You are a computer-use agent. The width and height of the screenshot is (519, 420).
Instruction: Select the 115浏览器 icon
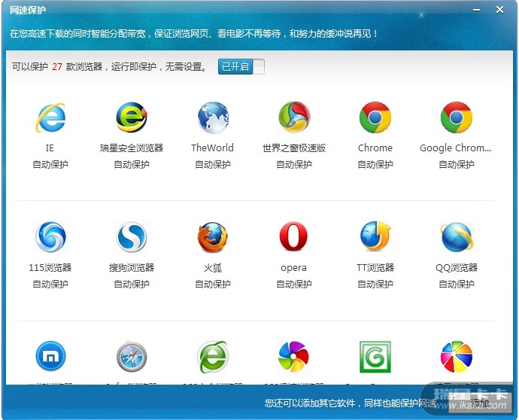coord(50,237)
